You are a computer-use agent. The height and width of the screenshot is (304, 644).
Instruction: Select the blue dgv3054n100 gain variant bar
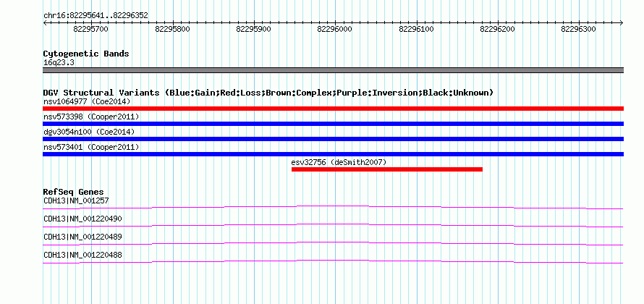point(333,139)
